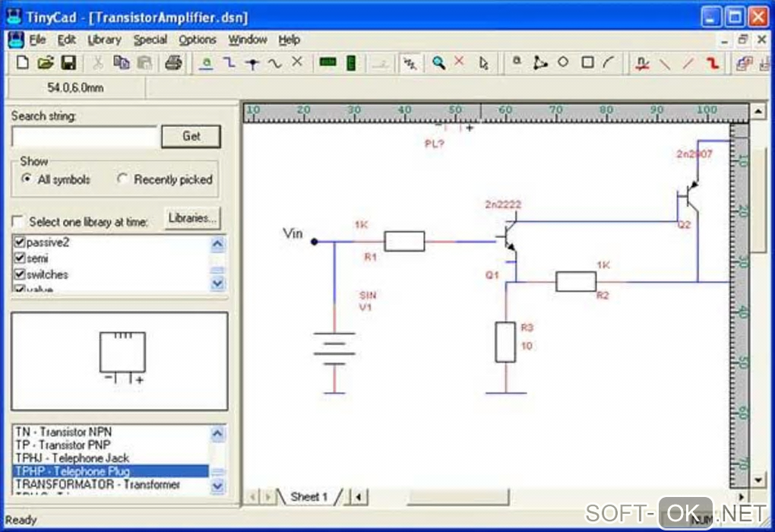Select the Text annotation tool
This screenshot has height=532, width=775.
point(517,62)
